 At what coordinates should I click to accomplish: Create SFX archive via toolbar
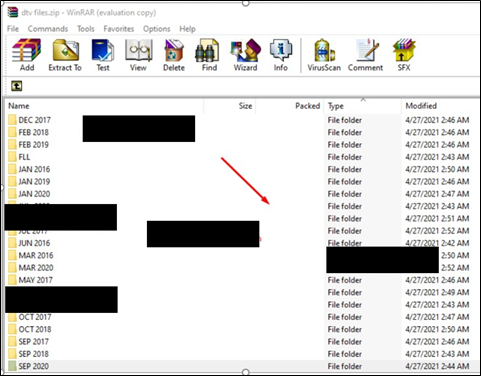404,55
